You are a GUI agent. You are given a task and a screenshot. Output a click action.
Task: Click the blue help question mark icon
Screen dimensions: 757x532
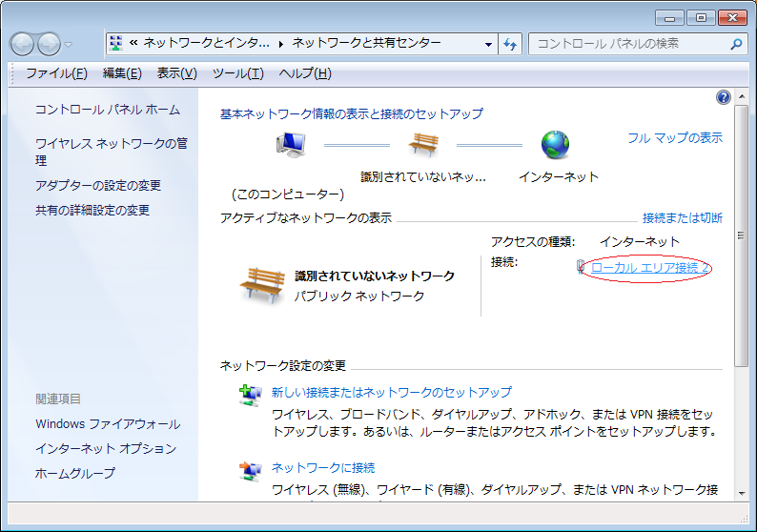[724, 97]
